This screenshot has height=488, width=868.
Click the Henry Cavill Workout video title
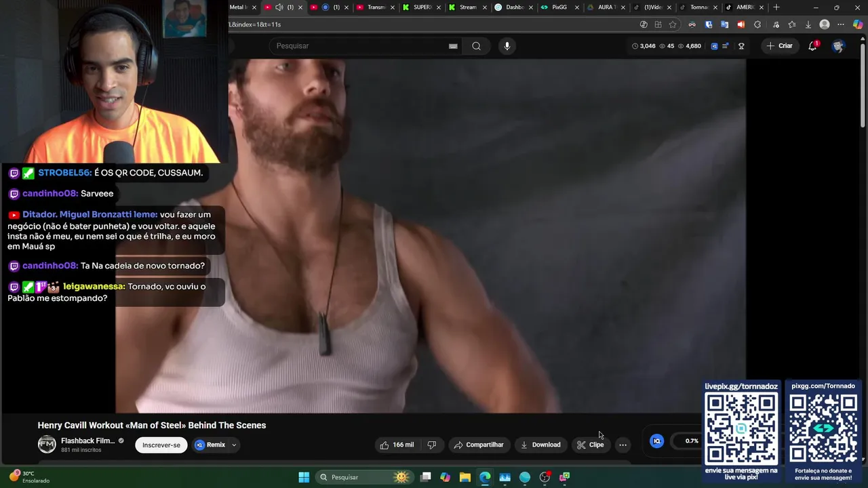coord(152,426)
